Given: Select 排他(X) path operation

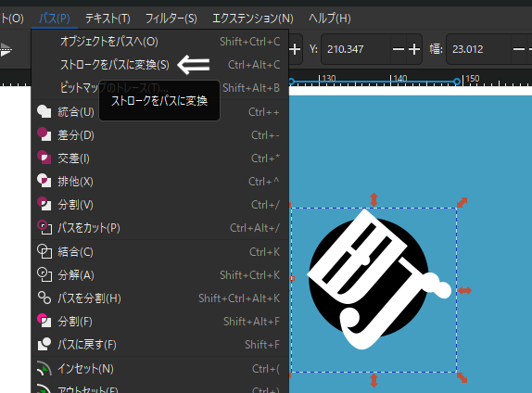Looking at the screenshot, I should click(159, 181).
